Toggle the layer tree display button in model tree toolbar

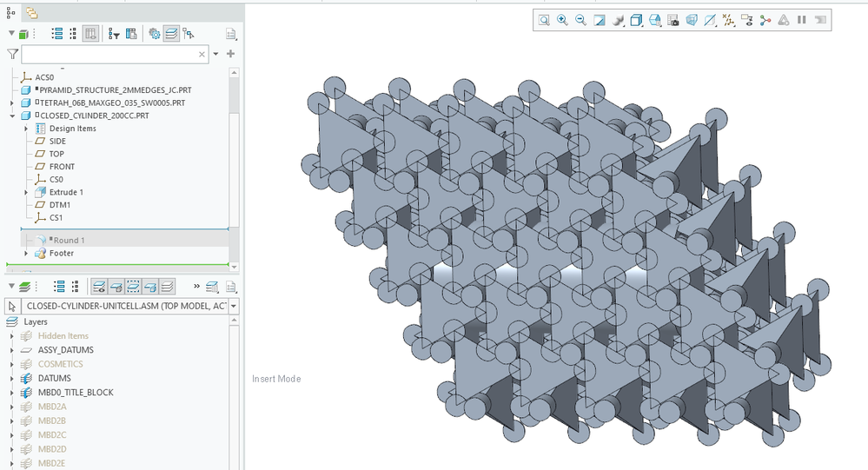coord(171,34)
